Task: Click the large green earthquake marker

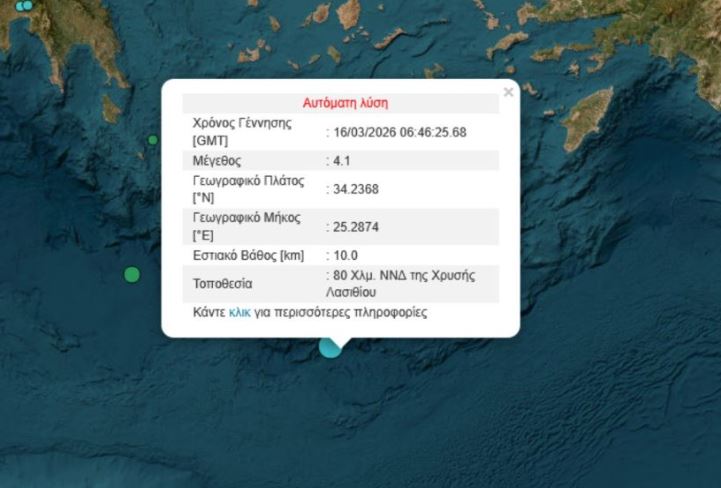Action: tap(132, 274)
